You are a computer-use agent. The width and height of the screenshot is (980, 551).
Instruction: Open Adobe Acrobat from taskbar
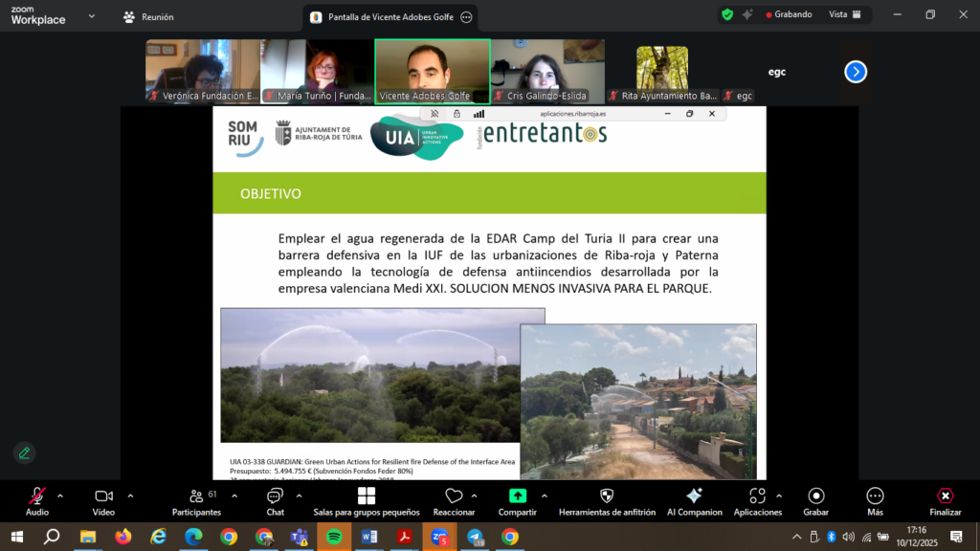coord(405,537)
